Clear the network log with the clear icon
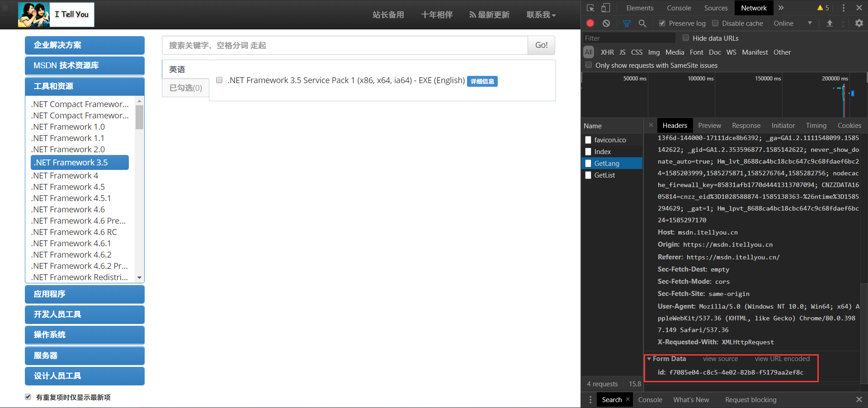 (x=606, y=23)
